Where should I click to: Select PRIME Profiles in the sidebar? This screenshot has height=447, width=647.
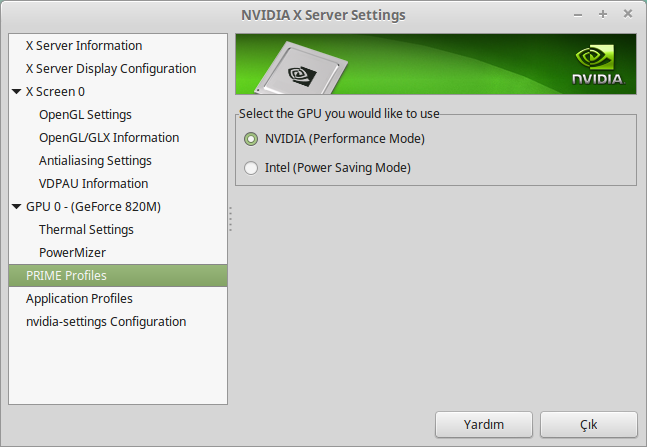click(118, 276)
